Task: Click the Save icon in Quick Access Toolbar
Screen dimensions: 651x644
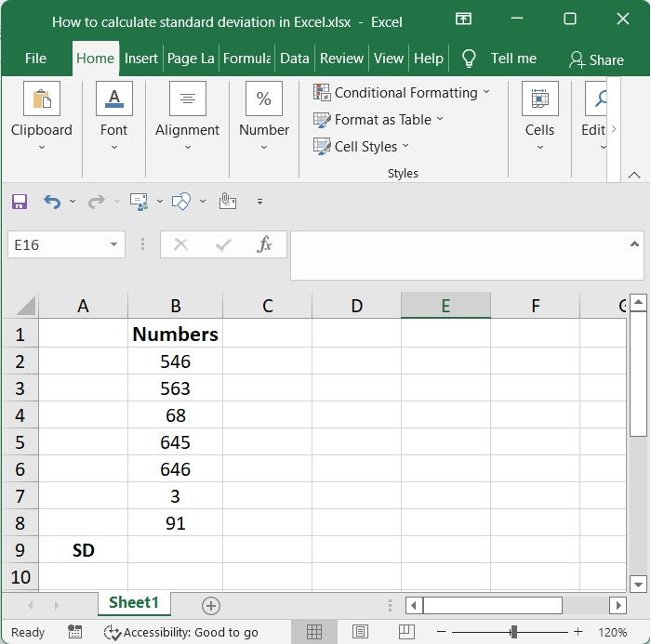Action: 20,202
